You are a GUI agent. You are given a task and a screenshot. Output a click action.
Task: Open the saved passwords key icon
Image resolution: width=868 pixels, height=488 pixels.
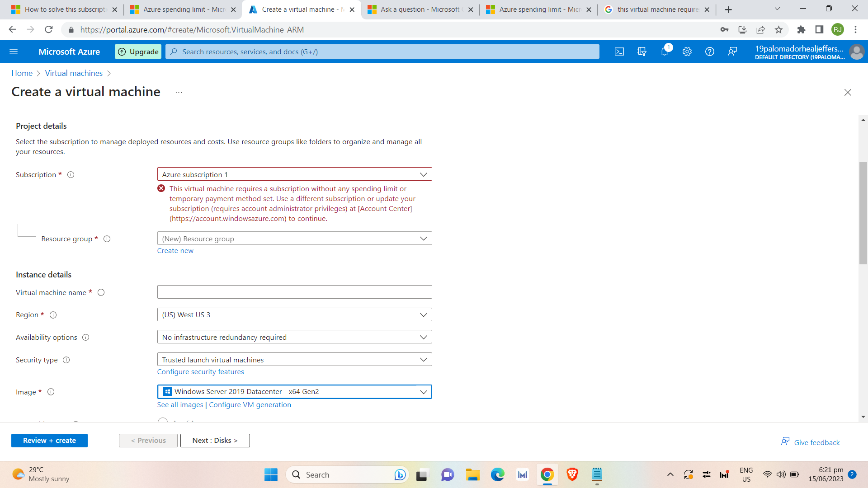tap(724, 30)
